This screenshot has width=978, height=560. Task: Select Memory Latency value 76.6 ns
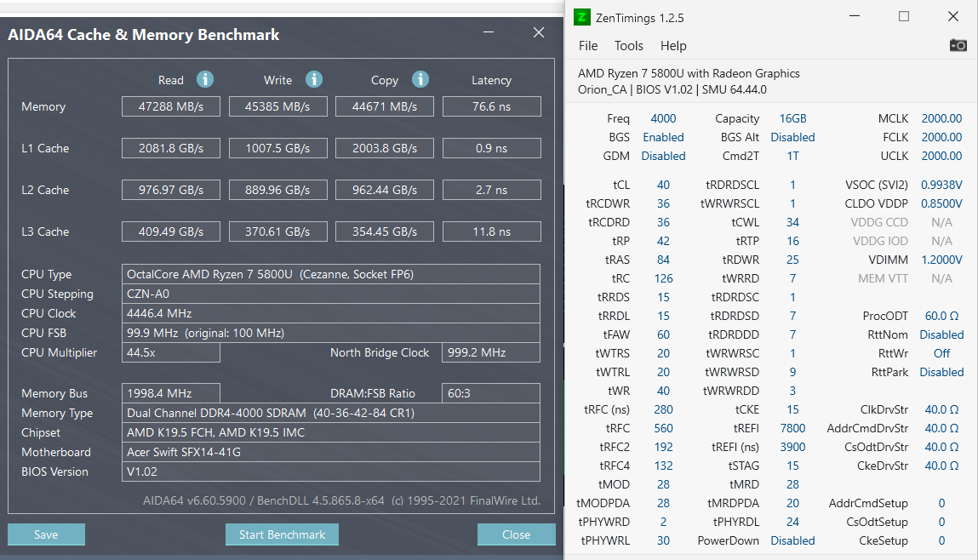click(x=491, y=106)
